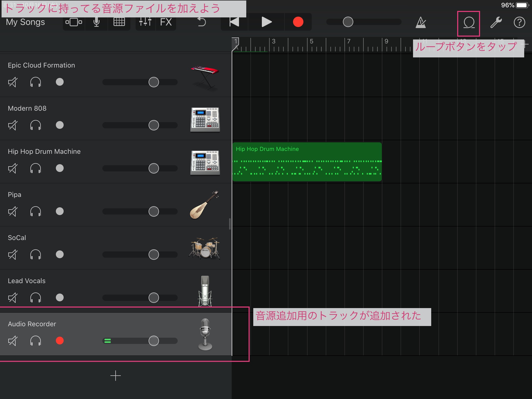Mute the Lead Vocals track
This screenshot has width=532, height=399.
click(x=13, y=298)
